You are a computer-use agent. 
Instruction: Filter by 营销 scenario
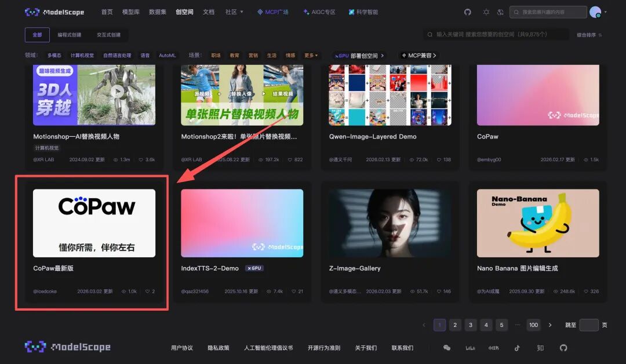pos(253,56)
